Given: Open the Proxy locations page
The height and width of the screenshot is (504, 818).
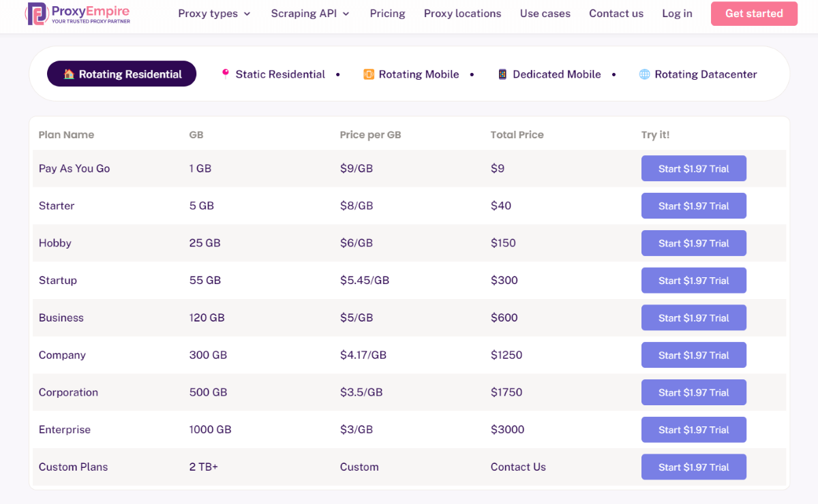Looking at the screenshot, I should tap(462, 13).
